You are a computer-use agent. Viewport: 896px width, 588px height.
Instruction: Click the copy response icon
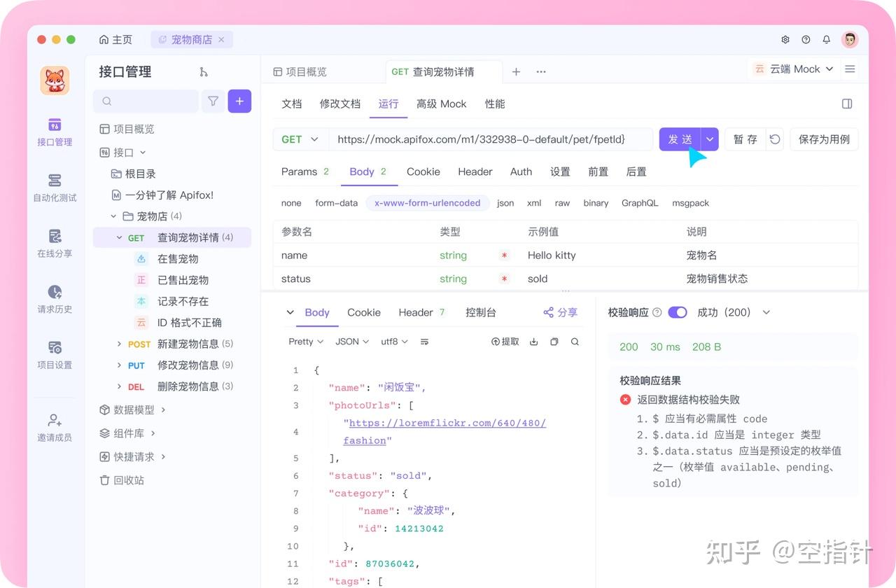click(554, 342)
